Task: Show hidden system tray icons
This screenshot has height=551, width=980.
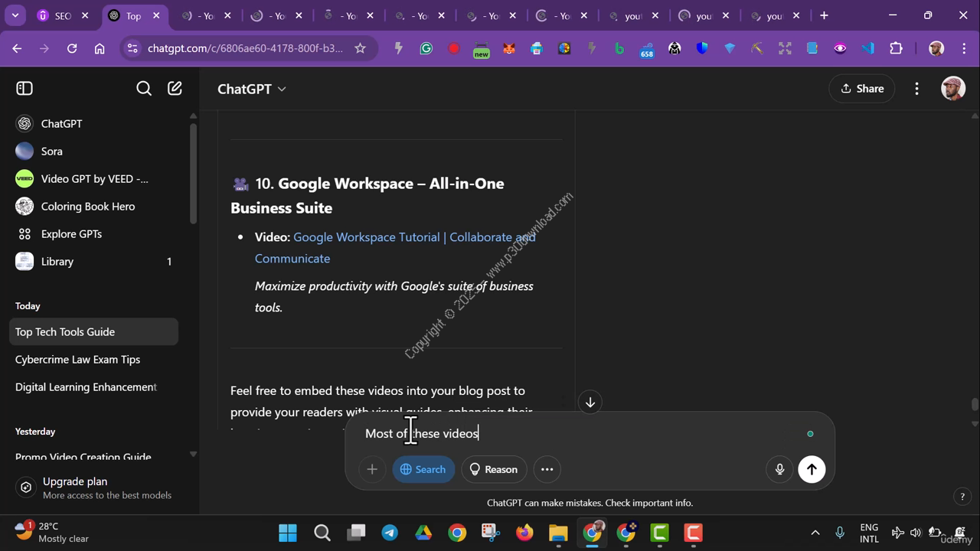Action: point(815,533)
